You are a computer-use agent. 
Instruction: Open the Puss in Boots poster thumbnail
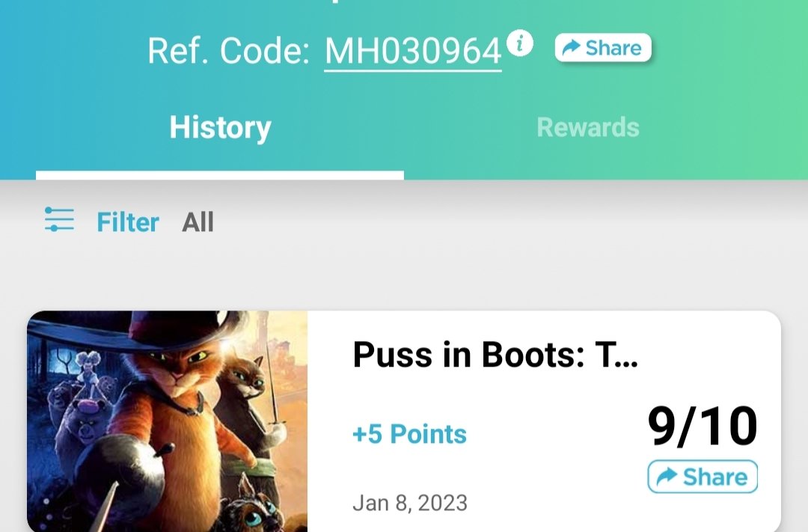pyautogui.click(x=167, y=421)
